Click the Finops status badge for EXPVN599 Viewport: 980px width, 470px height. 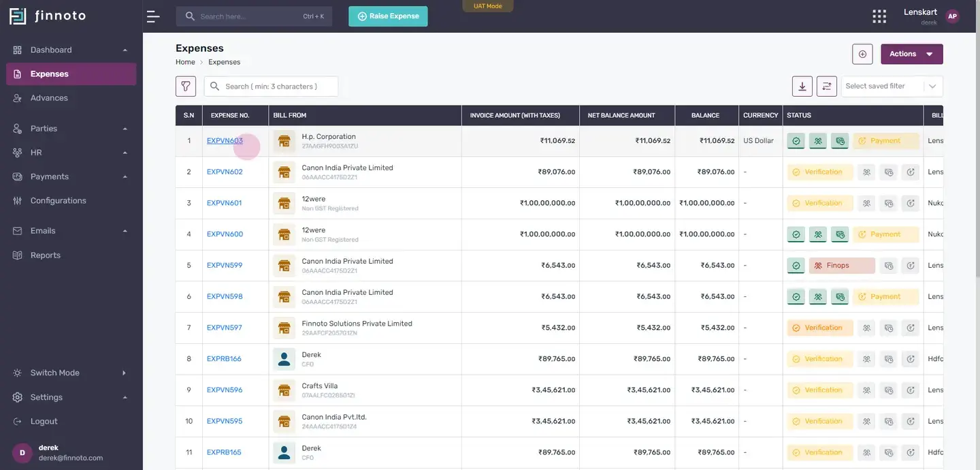tap(842, 266)
